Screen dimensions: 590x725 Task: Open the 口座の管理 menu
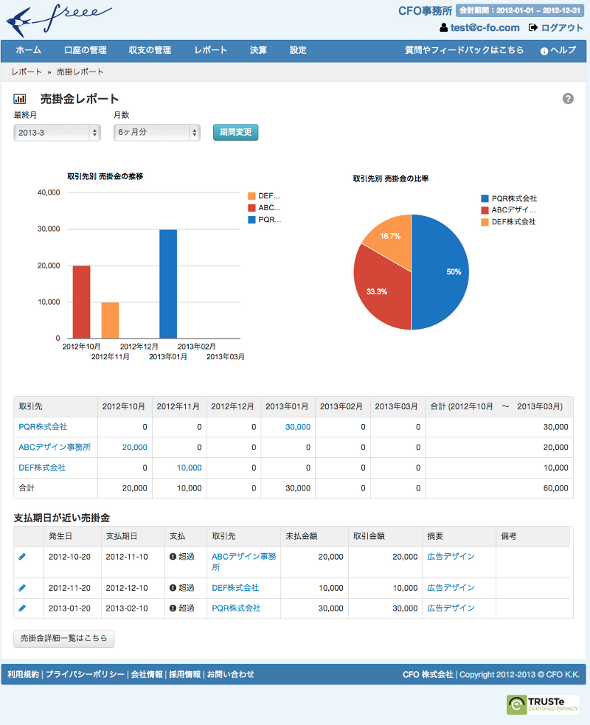coord(85,50)
